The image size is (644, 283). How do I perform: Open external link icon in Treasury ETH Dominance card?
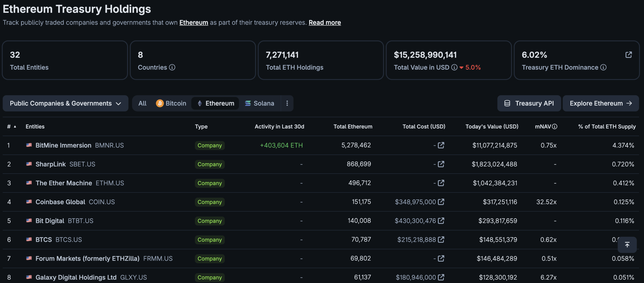(x=628, y=55)
